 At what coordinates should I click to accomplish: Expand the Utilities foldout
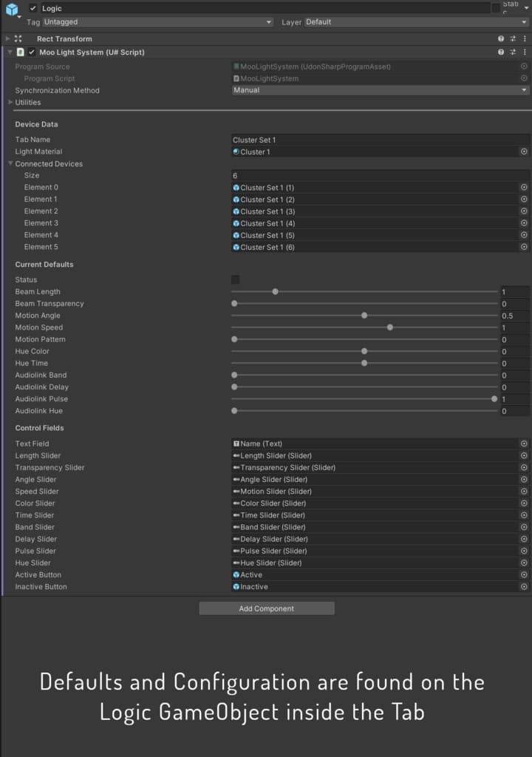[x=11, y=102]
